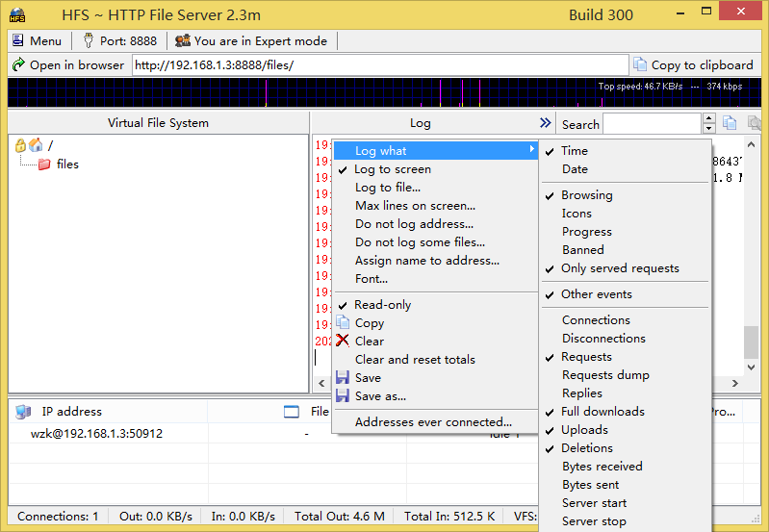Open the Font... menu entry
Screen dimensions: 769x532
tap(435, 278)
